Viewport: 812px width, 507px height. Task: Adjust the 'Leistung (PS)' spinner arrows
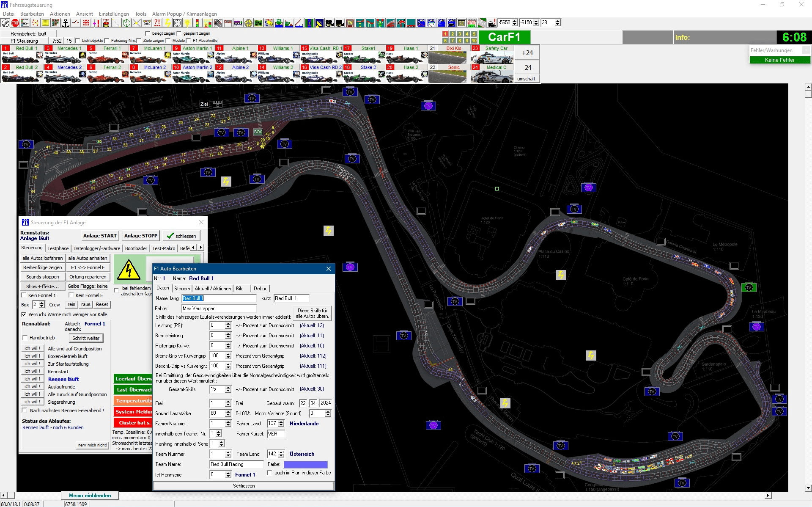click(228, 325)
